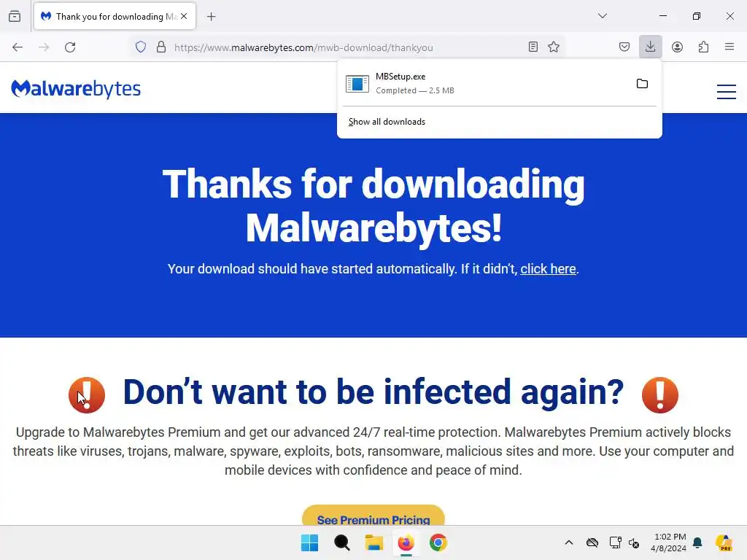Show MBSetup.exe in folder
This screenshot has width=747, height=560.
tap(642, 84)
